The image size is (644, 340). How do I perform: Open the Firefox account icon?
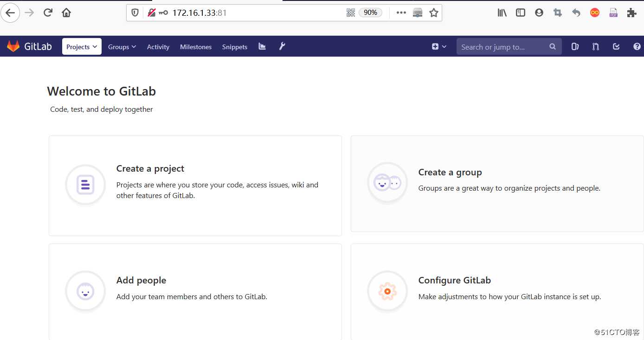click(x=539, y=13)
